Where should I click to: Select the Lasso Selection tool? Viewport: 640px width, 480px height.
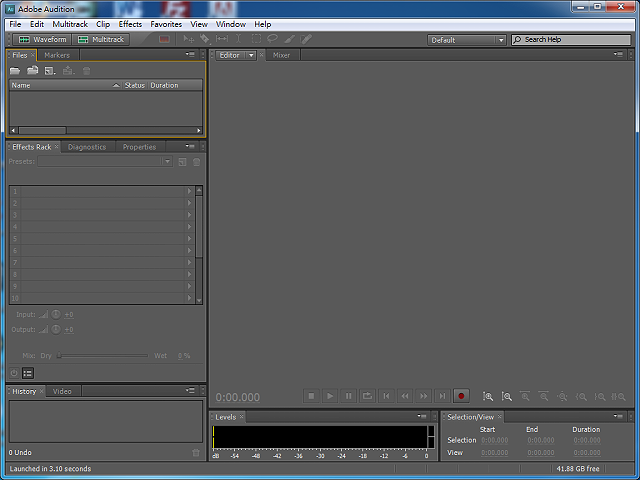tap(272, 39)
